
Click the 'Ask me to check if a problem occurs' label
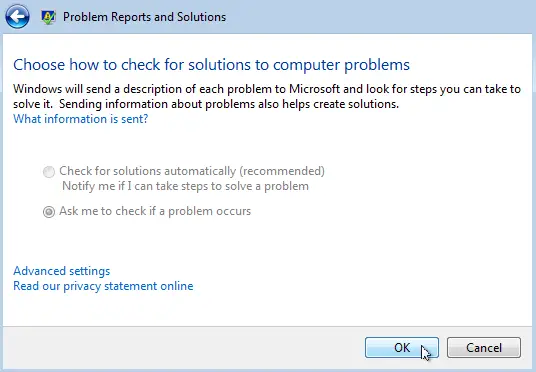point(155,211)
